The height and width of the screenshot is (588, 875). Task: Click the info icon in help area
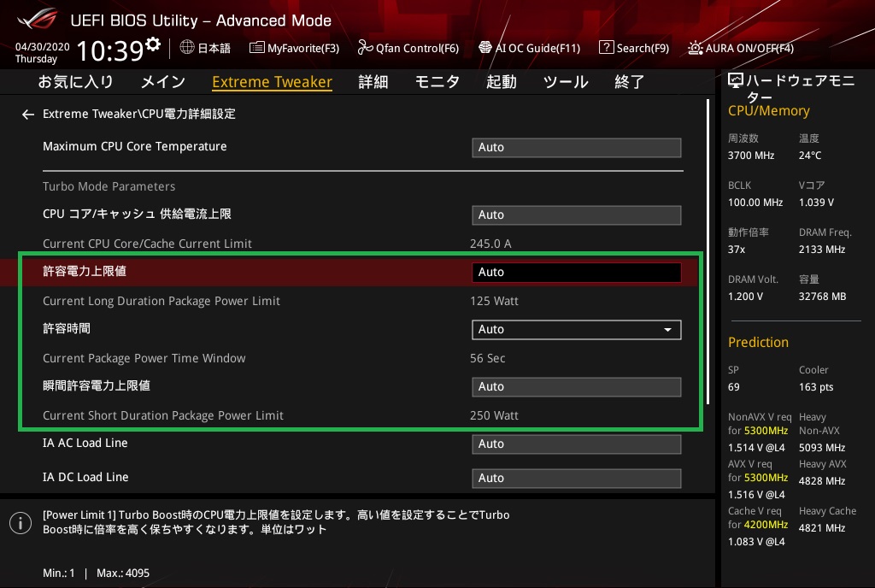pyautogui.click(x=21, y=523)
